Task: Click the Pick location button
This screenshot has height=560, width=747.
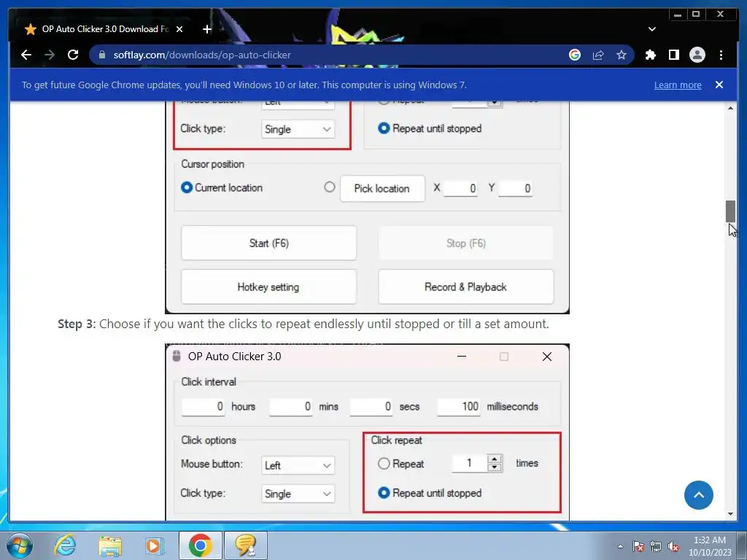Action: (x=382, y=189)
